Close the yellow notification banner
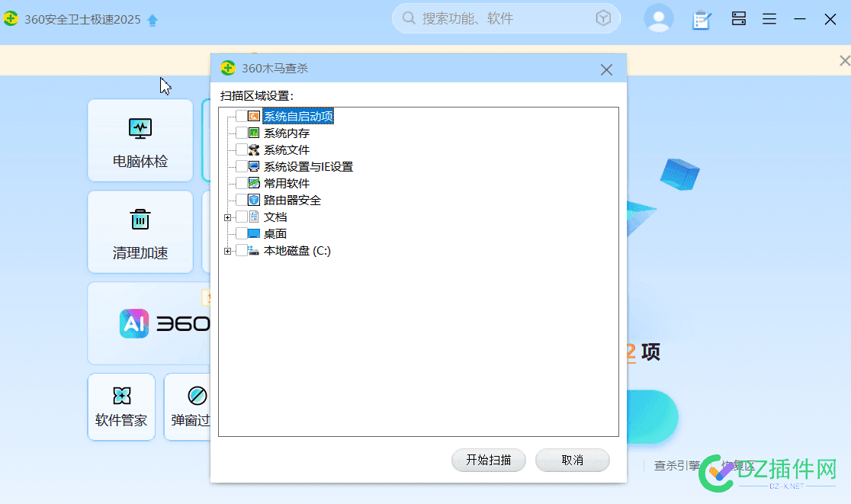Viewport: 851px width, 504px height. 844,60
